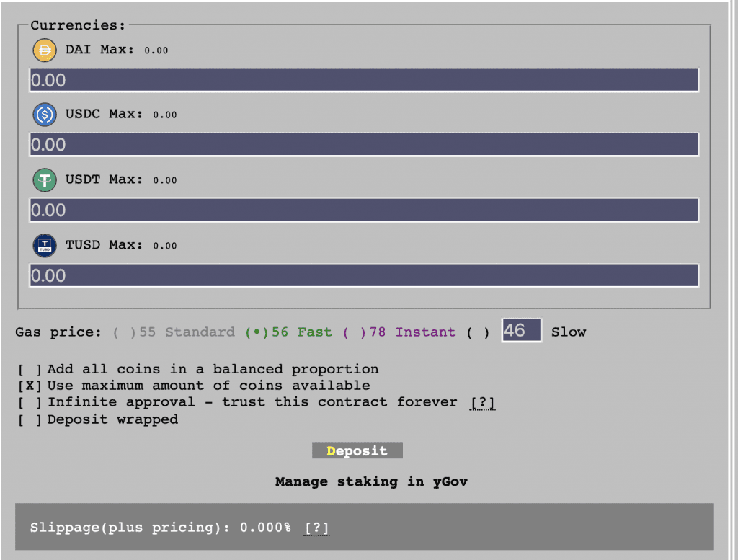Focus the USDT amount input field
This screenshot has height=560, width=738.
(x=363, y=210)
